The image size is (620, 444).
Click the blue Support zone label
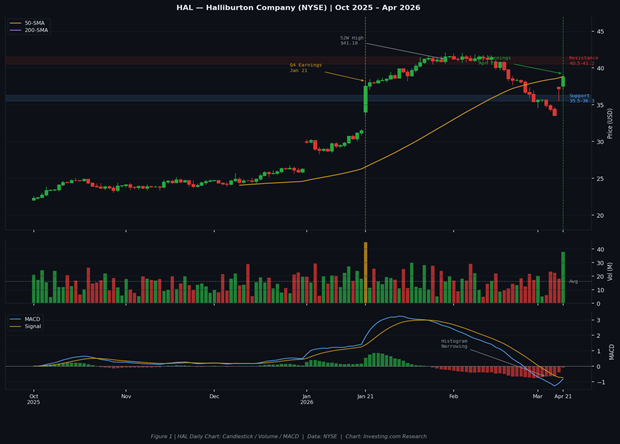coord(580,98)
